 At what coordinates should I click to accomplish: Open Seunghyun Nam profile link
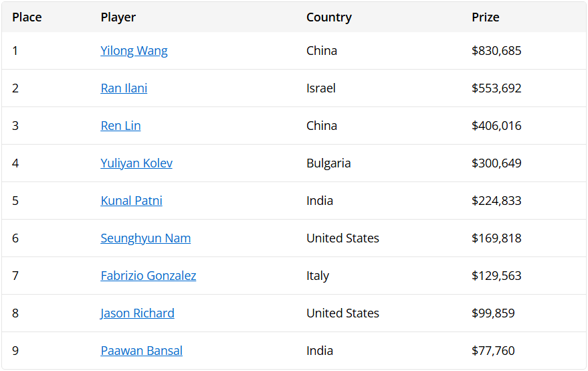point(146,238)
